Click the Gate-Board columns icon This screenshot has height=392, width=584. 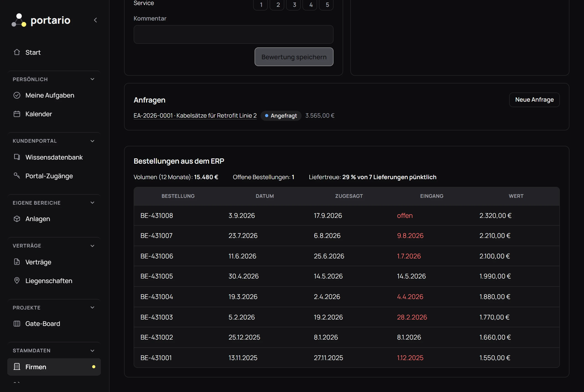tap(17, 323)
